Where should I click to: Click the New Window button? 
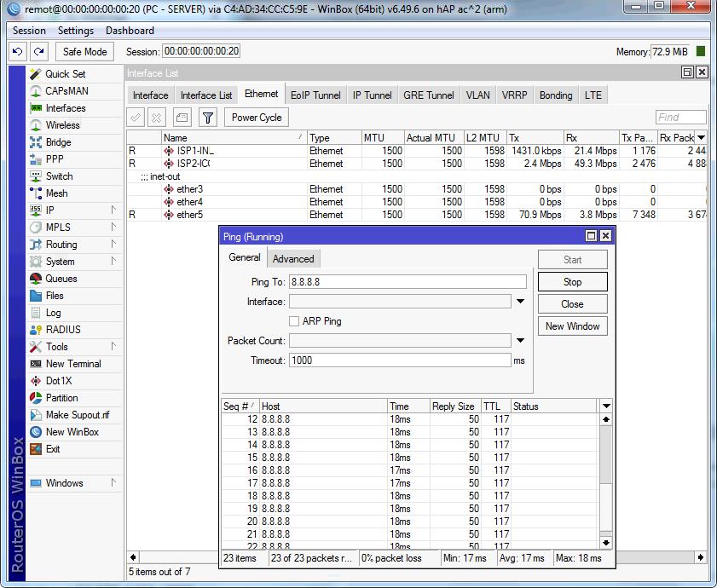[573, 326]
